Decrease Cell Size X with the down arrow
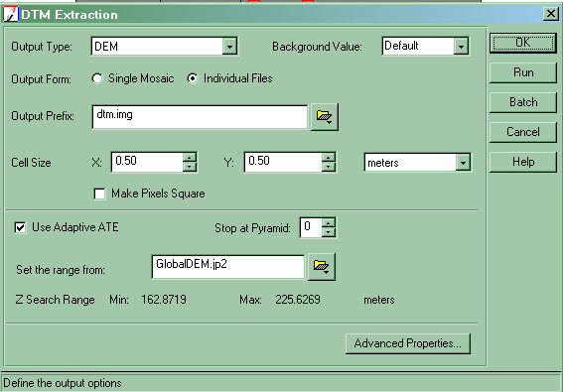 click(x=190, y=167)
